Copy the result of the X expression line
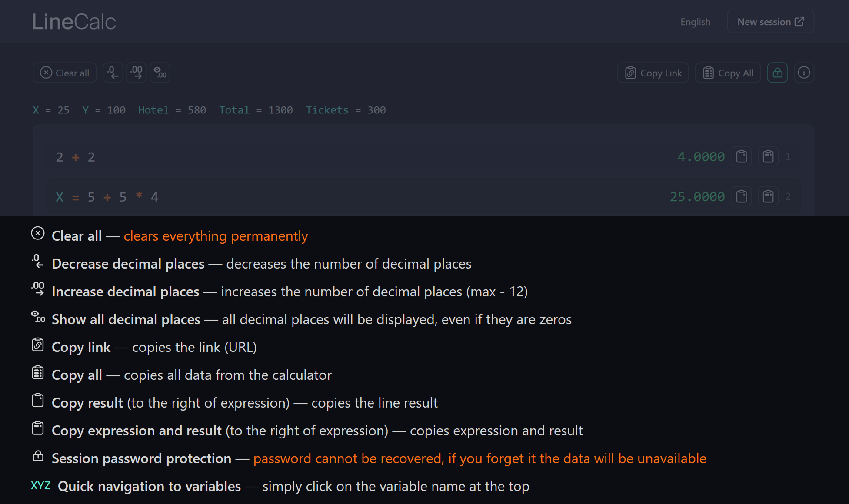 [x=742, y=196]
